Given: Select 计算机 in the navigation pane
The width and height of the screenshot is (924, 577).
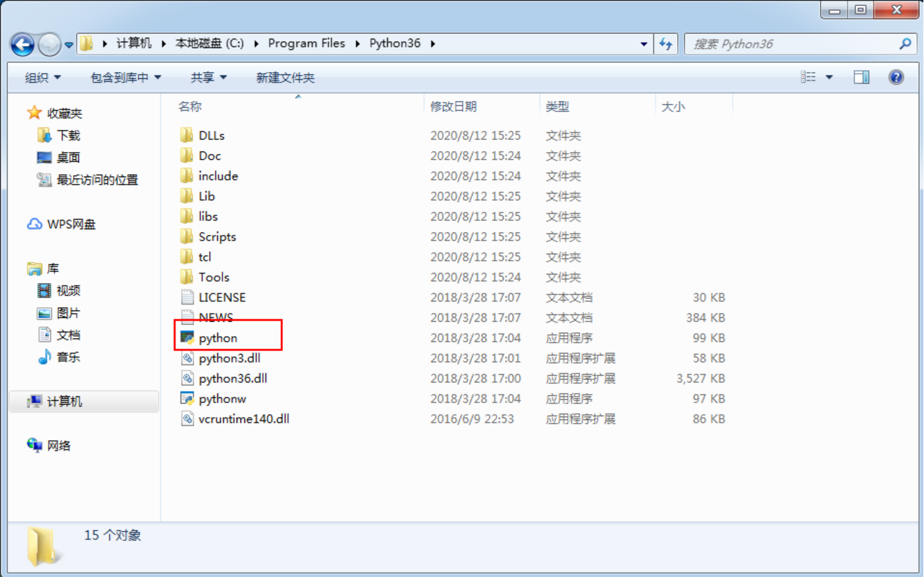Looking at the screenshot, I should 85,402.
